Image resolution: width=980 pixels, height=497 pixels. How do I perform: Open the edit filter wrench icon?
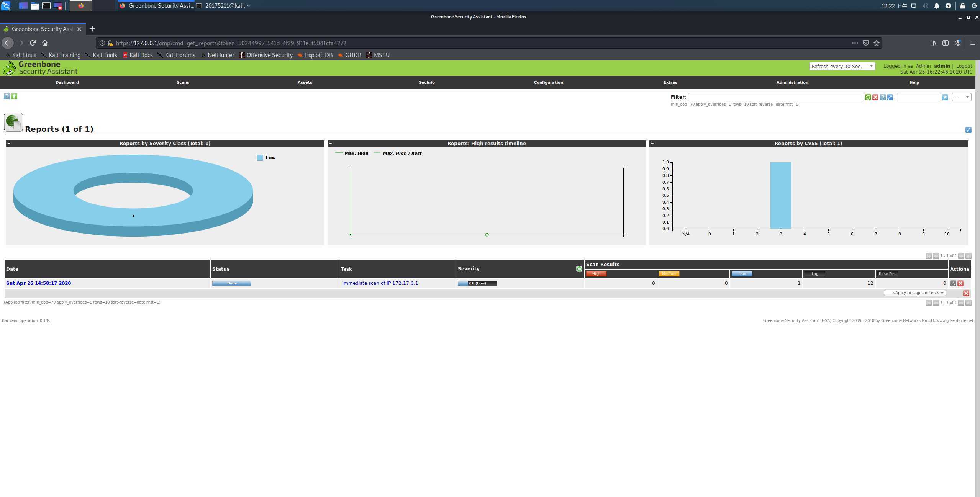tap(890, 97)
